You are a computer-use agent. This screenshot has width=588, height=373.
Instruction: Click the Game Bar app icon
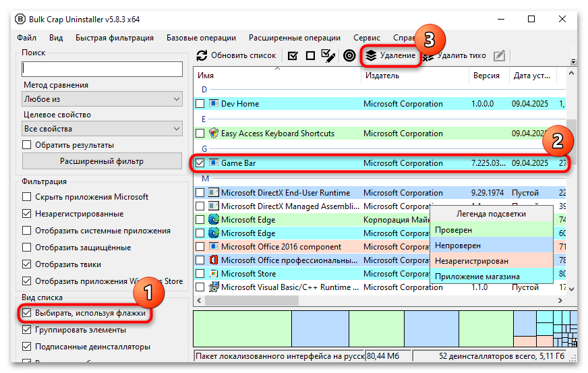[213, 163]
